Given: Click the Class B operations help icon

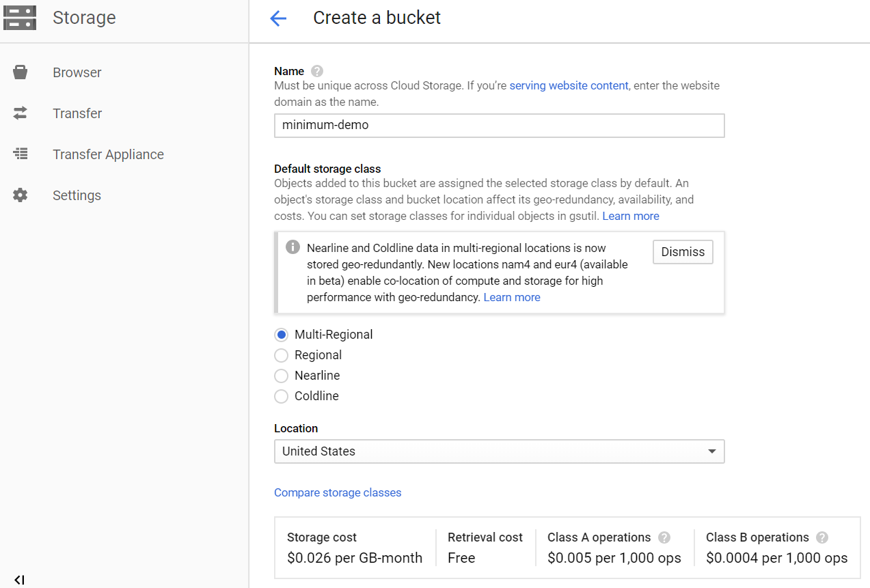Looking at the screenshot, I should pos(822,537).
